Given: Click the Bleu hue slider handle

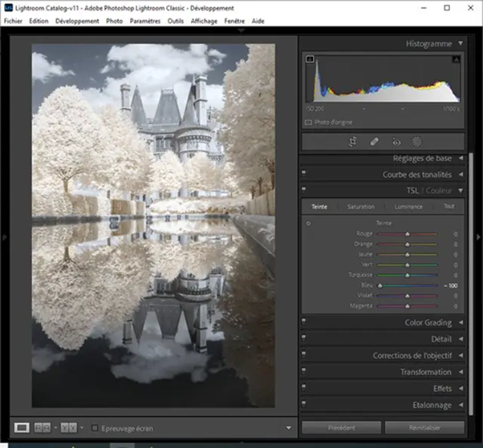Looking at the screenshot, I should [x=380, y=285].
